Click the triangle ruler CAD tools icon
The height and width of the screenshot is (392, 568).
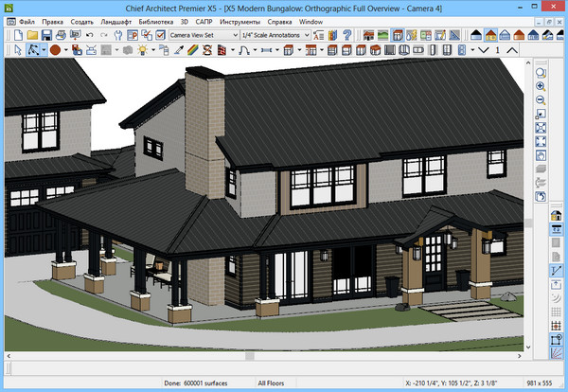454,35
